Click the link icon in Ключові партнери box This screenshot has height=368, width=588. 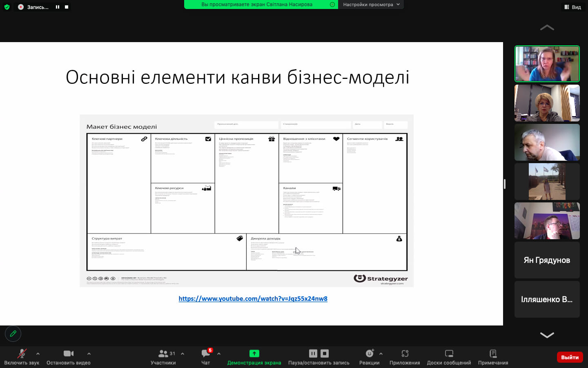point(144,139)
